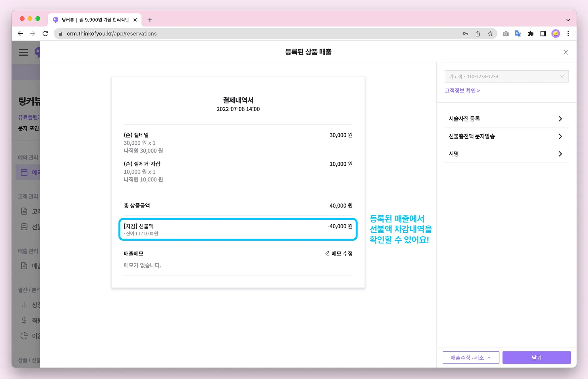Click the password key icon in the address bar
Viewport: 588px width, 379px height.
465,34
